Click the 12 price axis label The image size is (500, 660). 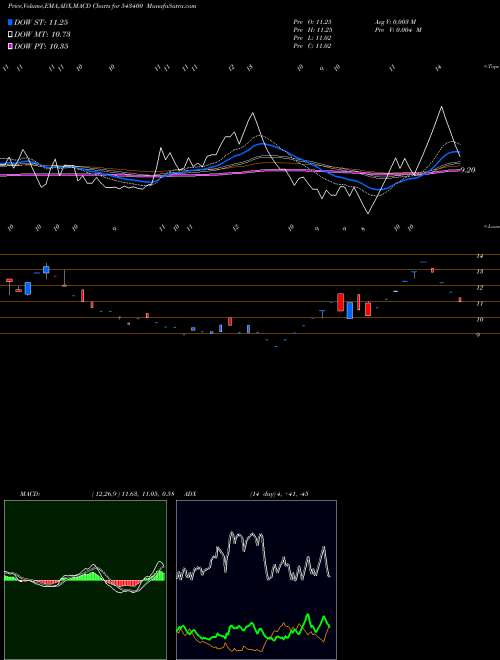point(479,288)
